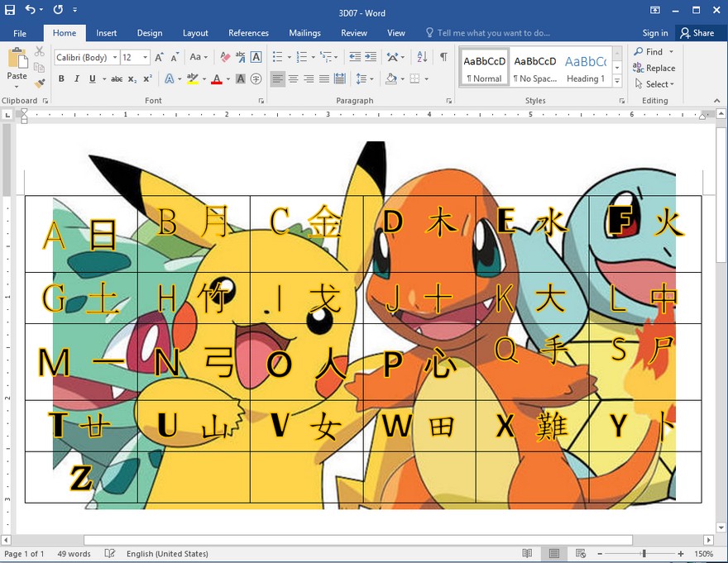Image resolution: width=728 pixels, height=563 pixels.
Task: Open the File tab
Action: coord(20,33)
